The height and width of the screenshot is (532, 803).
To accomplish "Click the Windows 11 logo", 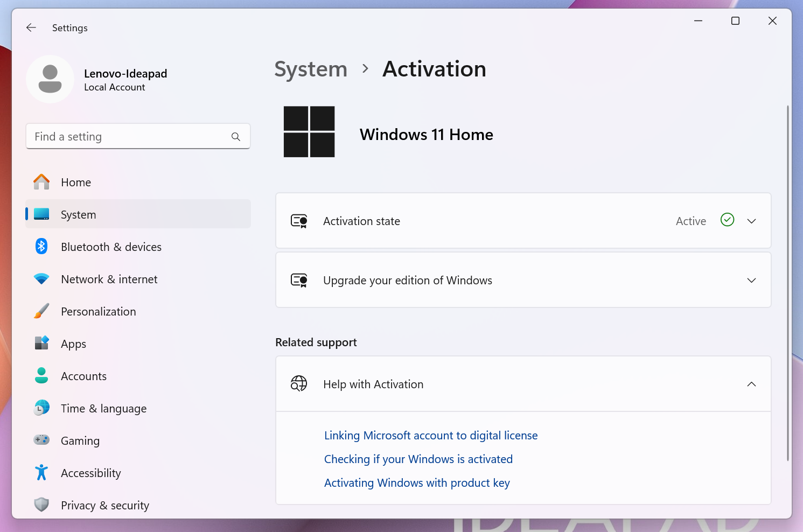I will [309, 132].
